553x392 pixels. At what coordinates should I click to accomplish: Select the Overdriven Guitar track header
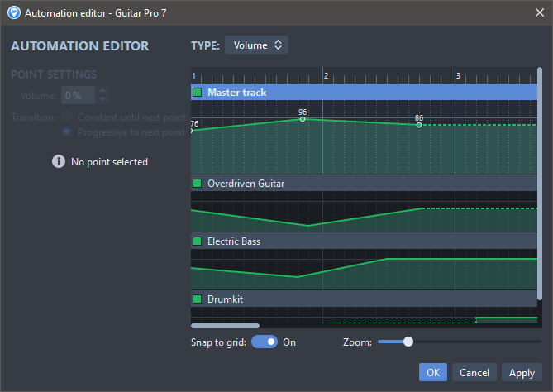pos(364,183)
